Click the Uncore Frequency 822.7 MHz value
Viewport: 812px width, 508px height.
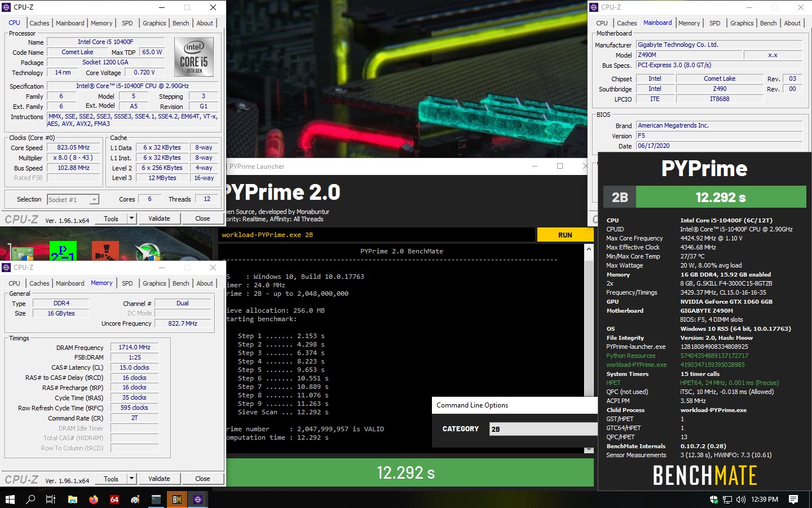pos(183,323)
